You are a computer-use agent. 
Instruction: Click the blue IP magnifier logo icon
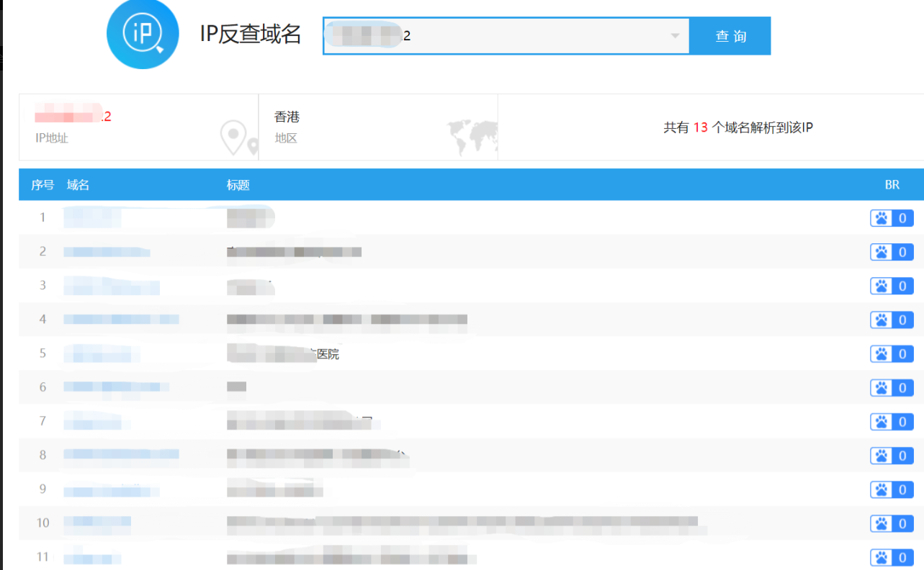coord(142,34)
